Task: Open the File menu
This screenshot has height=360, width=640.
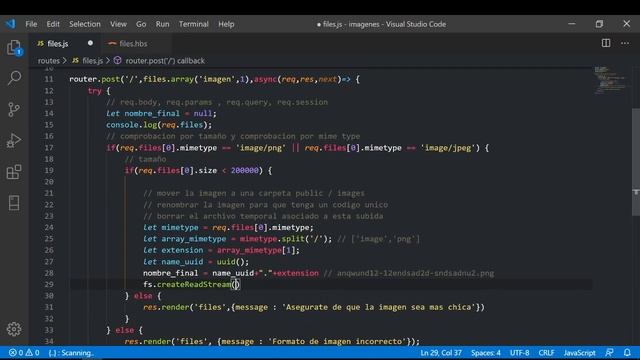Action: click(31, 24)
